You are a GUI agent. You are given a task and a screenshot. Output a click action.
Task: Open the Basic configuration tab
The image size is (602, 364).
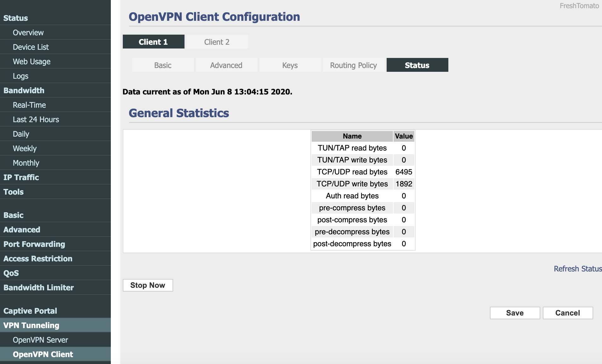[163, 65]
